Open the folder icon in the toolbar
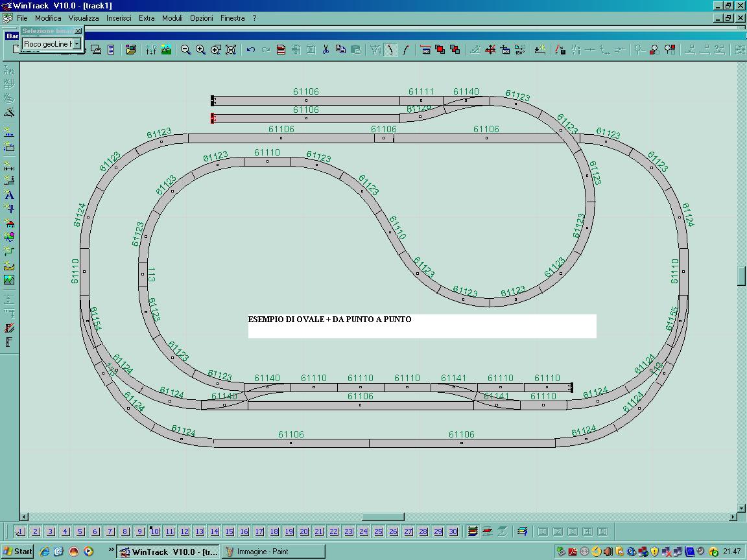The height and width of the screenshot is (560, 747). (131, 49)
